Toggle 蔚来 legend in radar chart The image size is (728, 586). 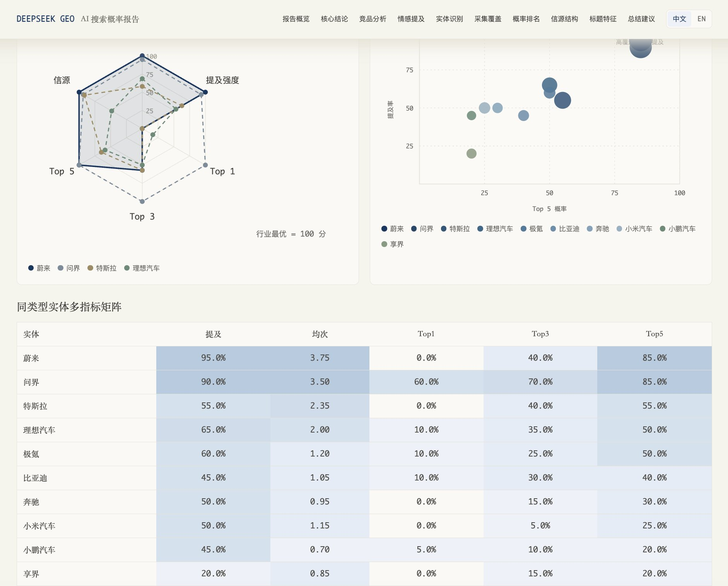pyautogui.click(x=39, y=268)
